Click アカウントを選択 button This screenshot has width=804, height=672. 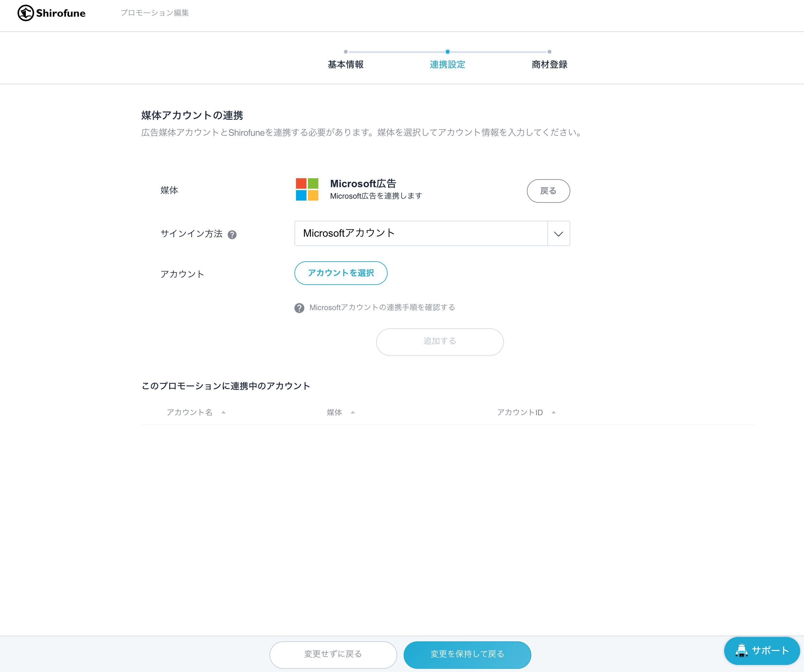click(x=341, y=273)
